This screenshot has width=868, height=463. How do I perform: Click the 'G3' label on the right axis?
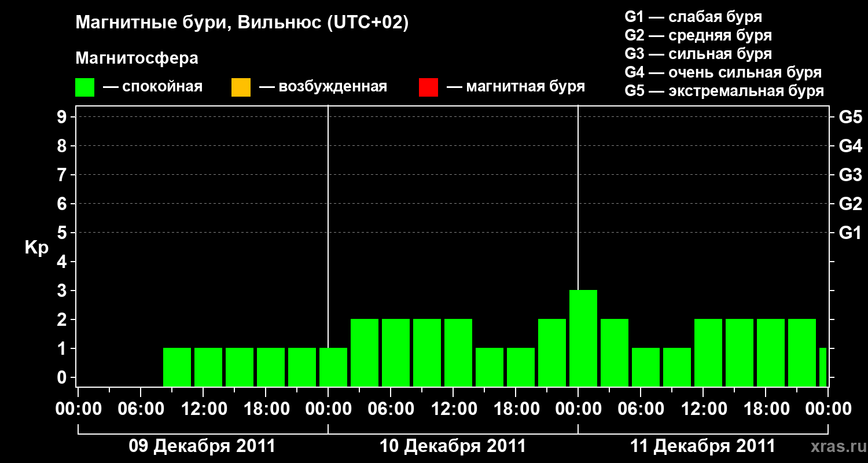click(x=850, y=175)
